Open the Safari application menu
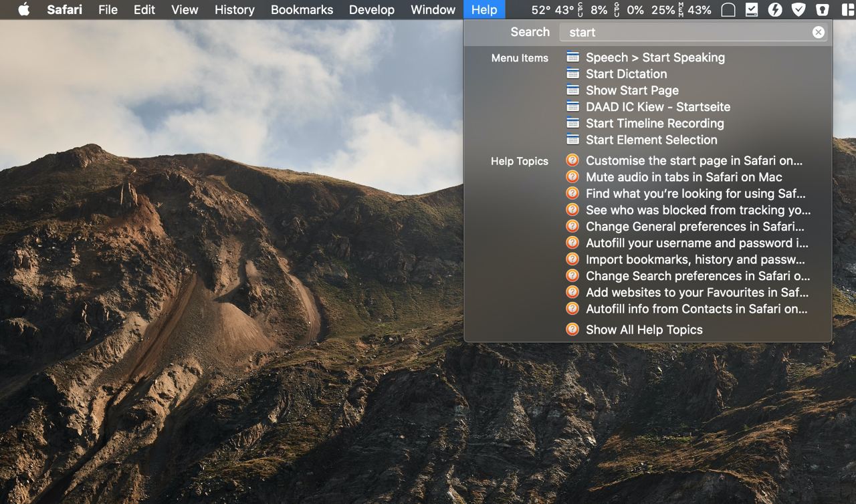 coord(64,9)
